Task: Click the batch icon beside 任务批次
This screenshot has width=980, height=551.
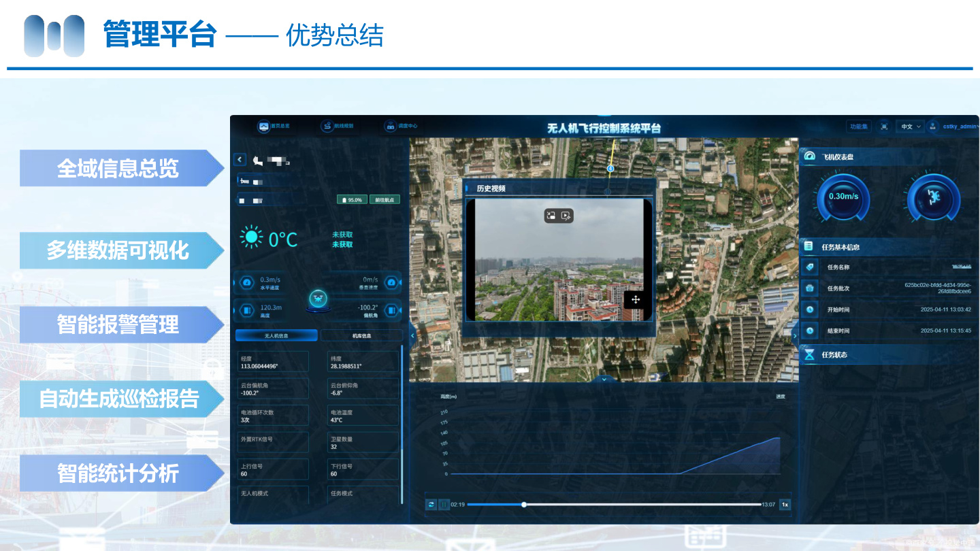Action: (809, 288)
